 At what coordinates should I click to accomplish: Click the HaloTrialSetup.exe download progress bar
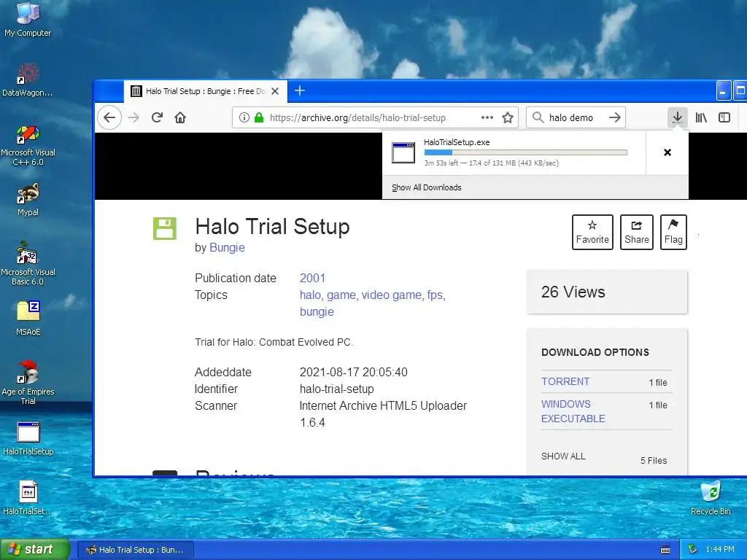click(525, 152)
